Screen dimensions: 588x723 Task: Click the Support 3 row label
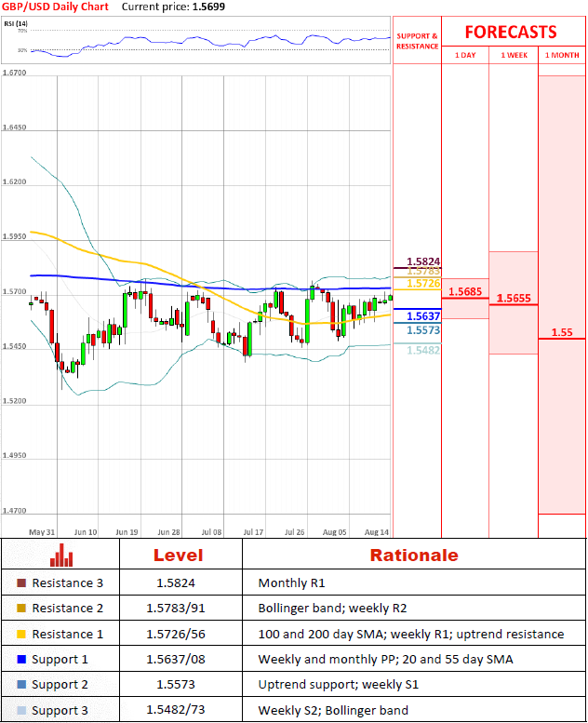[60, 711]
